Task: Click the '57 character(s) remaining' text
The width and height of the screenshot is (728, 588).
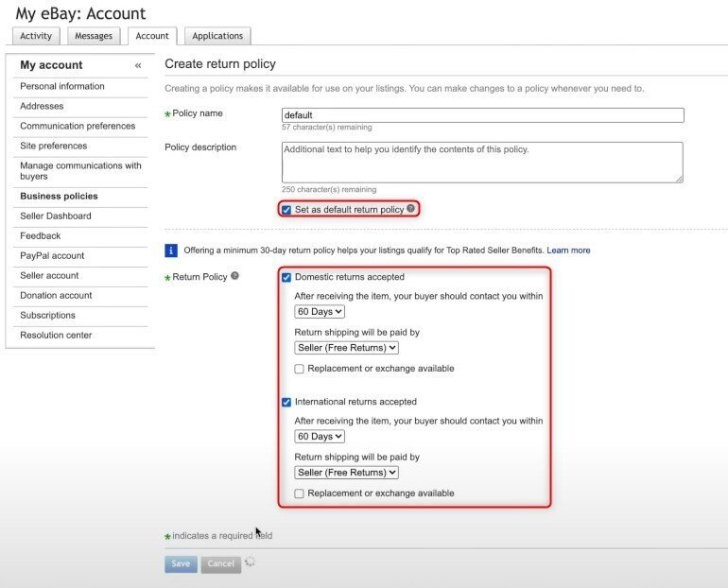Action: (x=326, y=128)
